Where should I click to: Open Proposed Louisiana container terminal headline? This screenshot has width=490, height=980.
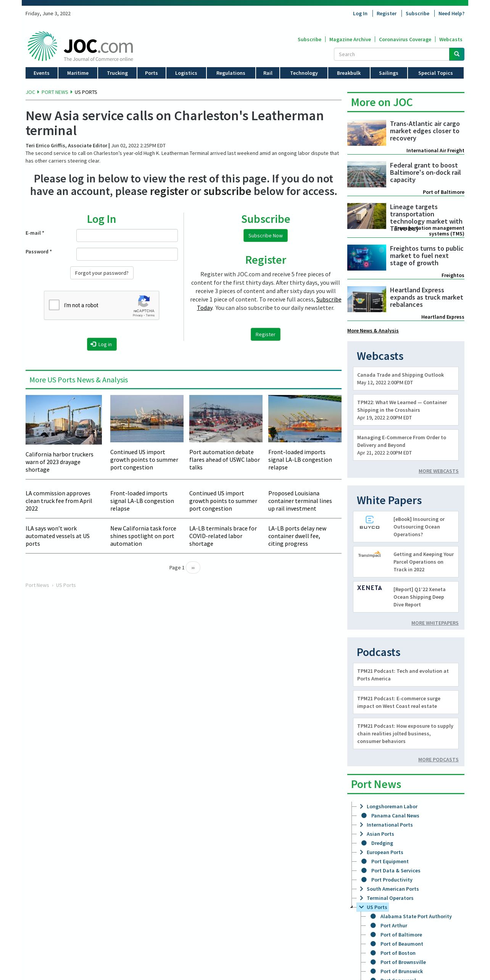pyautogui.click(x=300, y=501)
